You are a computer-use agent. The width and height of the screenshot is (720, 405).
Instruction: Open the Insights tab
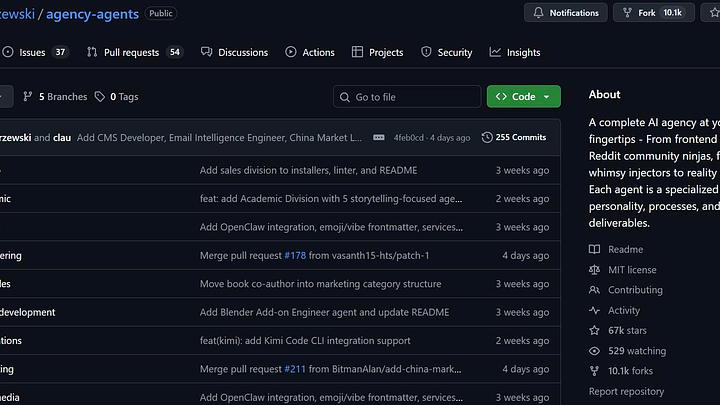click(515, 52)
